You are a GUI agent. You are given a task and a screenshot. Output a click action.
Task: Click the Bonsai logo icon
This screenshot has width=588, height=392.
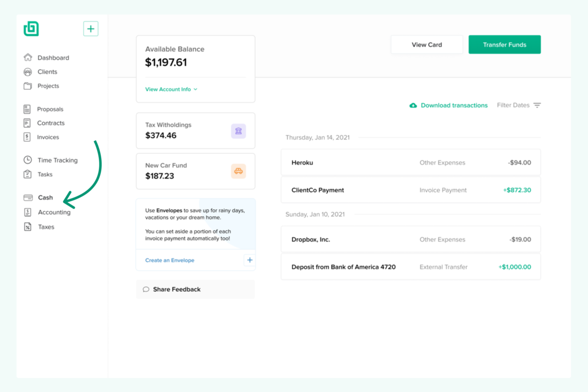[x=31, y=29]
